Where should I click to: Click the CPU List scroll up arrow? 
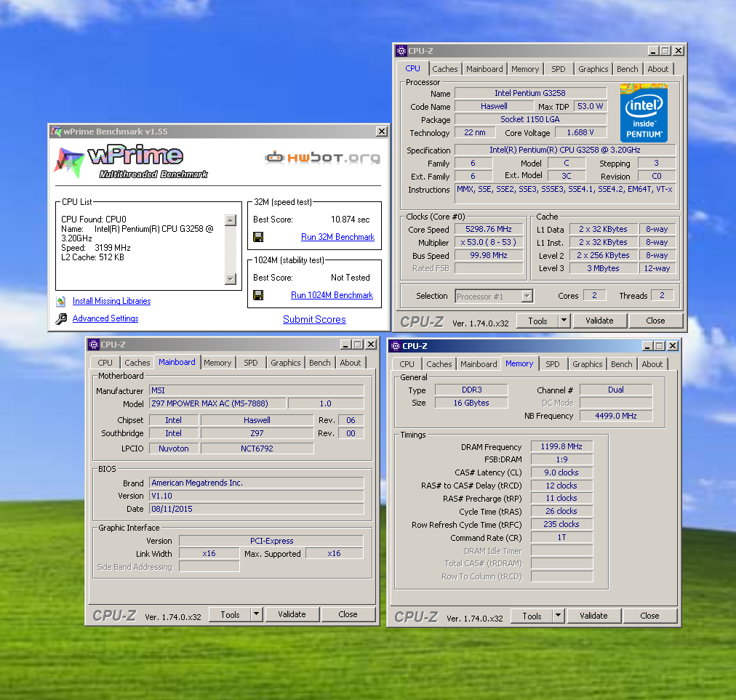pyautogui.click(x=231, y=220)
